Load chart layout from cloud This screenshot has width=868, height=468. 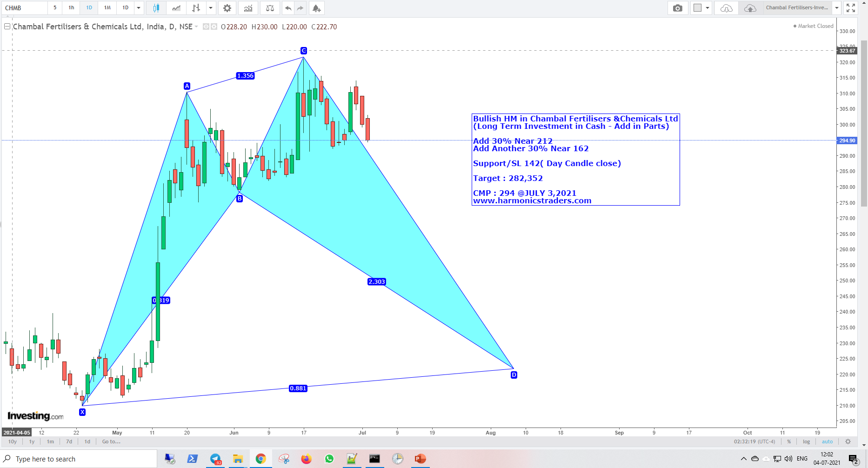[x=727, y=8]
